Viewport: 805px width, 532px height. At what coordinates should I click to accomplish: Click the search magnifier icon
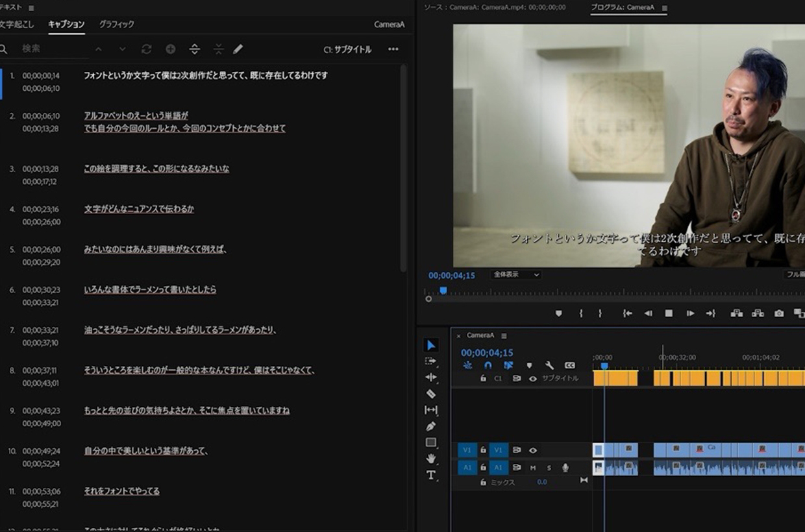coord(4,49)
